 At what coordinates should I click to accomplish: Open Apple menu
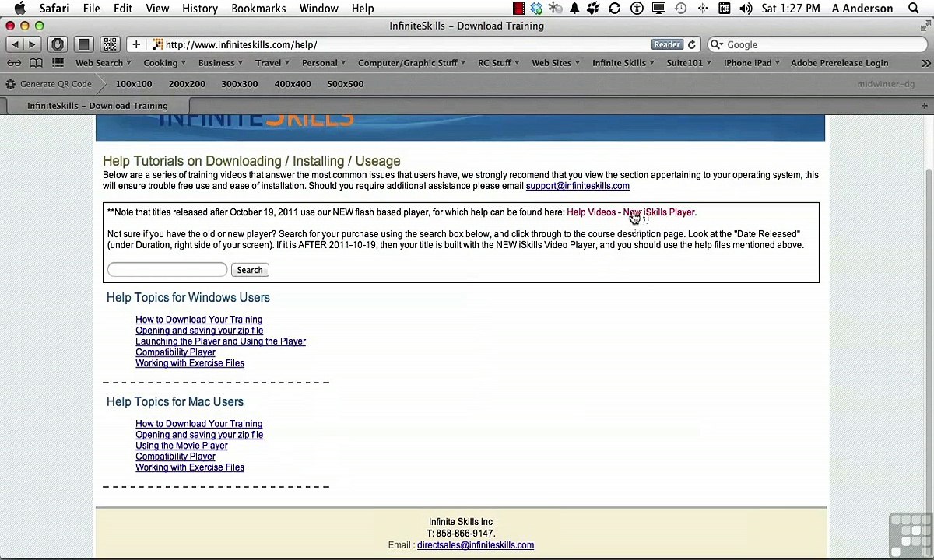[x=19, y=9]
